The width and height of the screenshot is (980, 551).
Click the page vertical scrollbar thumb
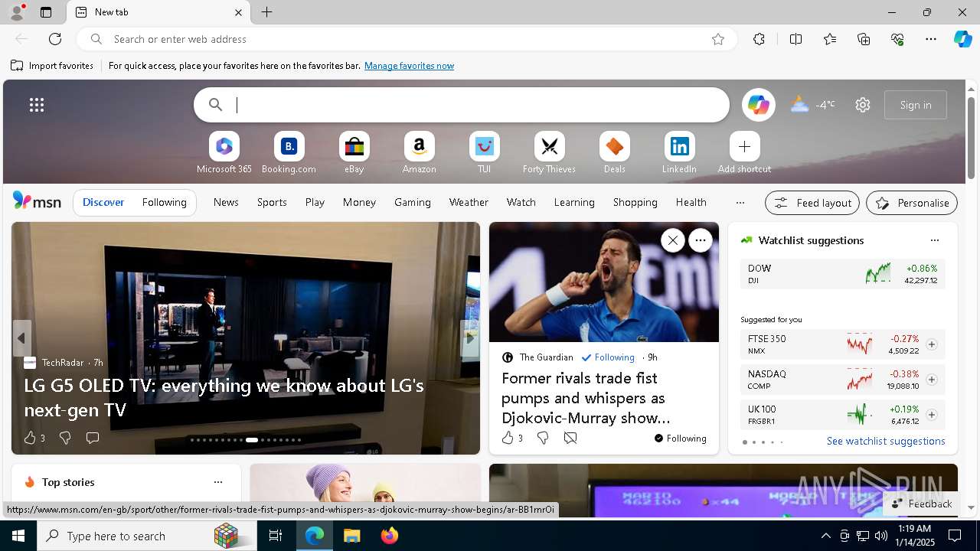pyautogui.click(x=971, y=138)
